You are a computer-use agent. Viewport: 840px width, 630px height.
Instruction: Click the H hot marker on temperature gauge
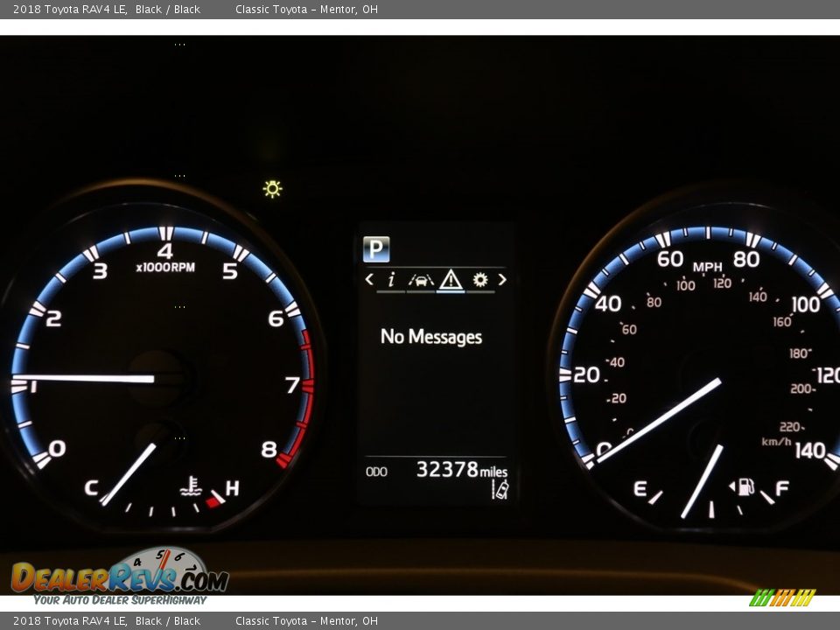click(x=232, y=488)
